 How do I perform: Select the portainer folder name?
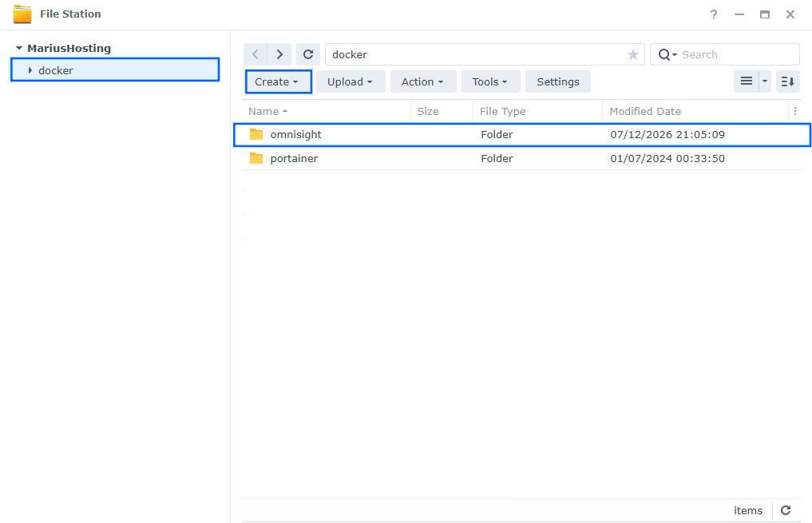click(x=294, y=158)
